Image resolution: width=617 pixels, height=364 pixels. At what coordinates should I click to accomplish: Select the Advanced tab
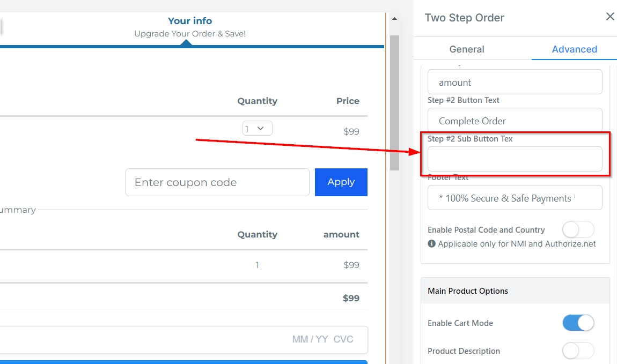tap(574, 49)
